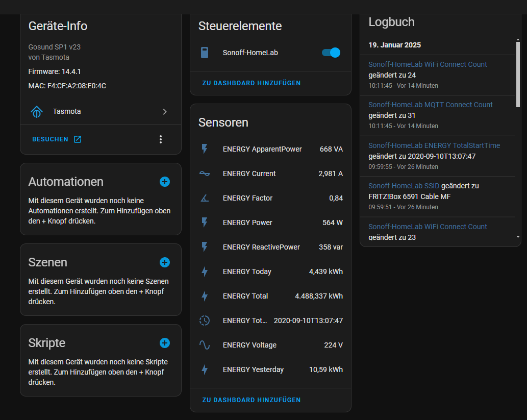This screenshot has width=527, height=420.
Task: Open the Tasmota integration chevron
Action: click(164, 112)
